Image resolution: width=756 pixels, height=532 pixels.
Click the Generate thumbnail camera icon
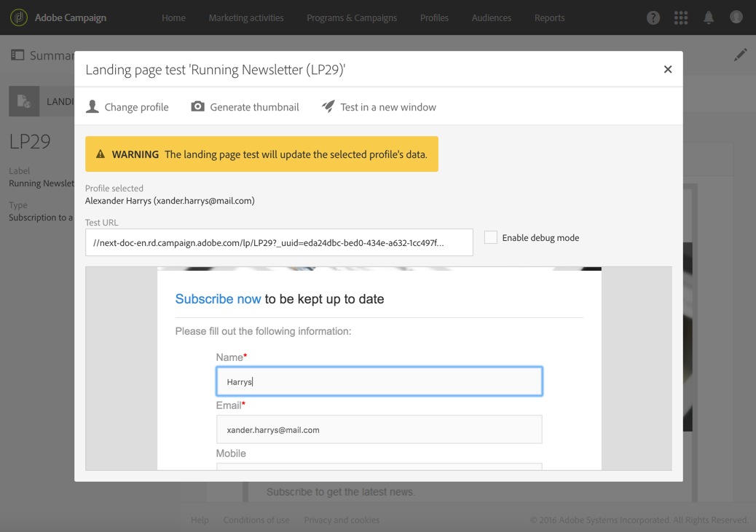(x=197, y=107)
